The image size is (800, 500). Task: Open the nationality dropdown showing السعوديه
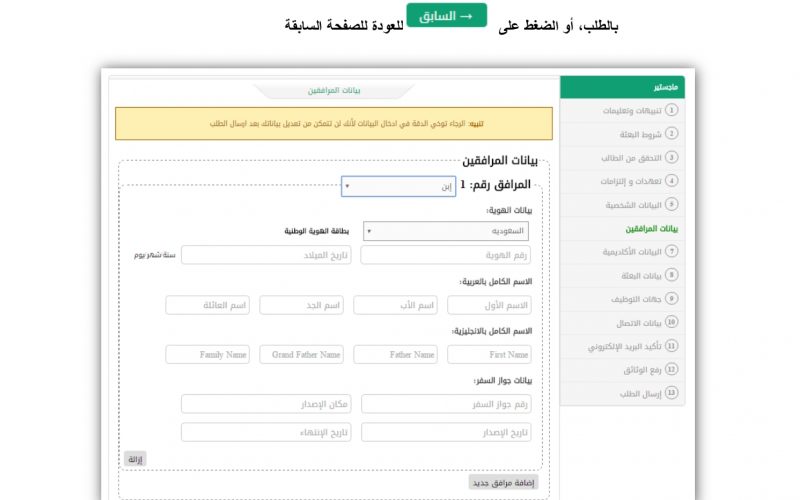pos(446,231)
